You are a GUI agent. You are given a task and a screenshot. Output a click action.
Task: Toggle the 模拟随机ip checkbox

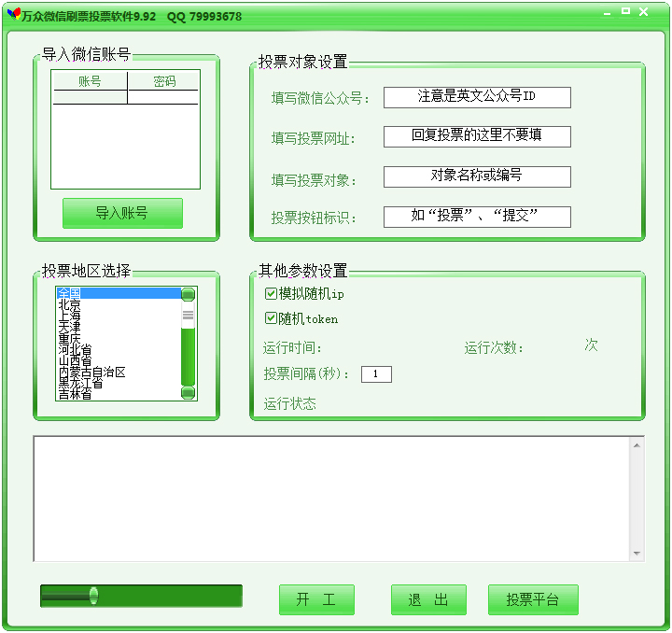point(271,293)
